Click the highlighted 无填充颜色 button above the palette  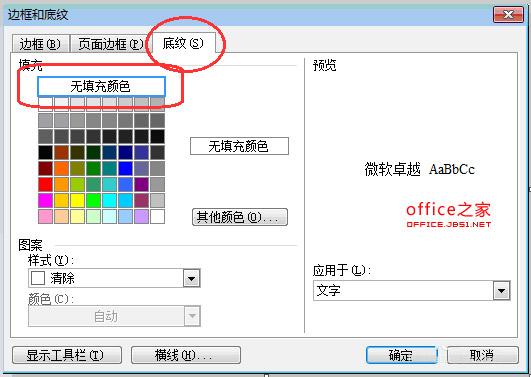101,86
